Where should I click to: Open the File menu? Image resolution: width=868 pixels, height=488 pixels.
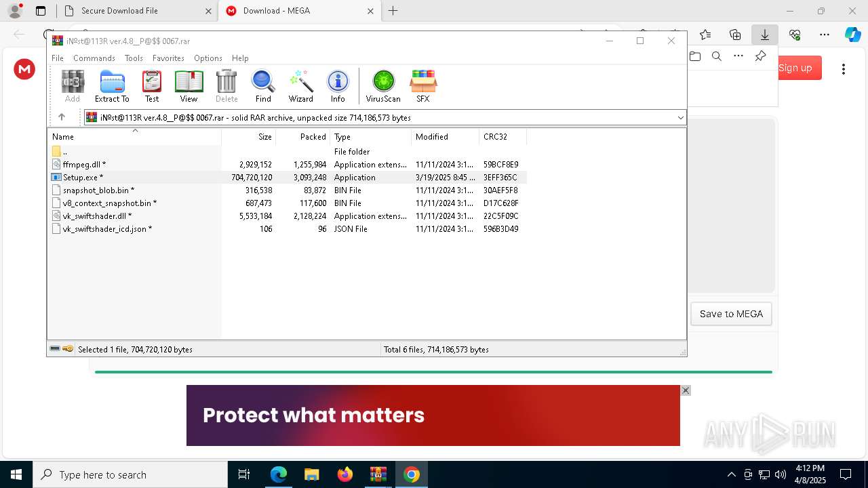[x=58, y=58]
